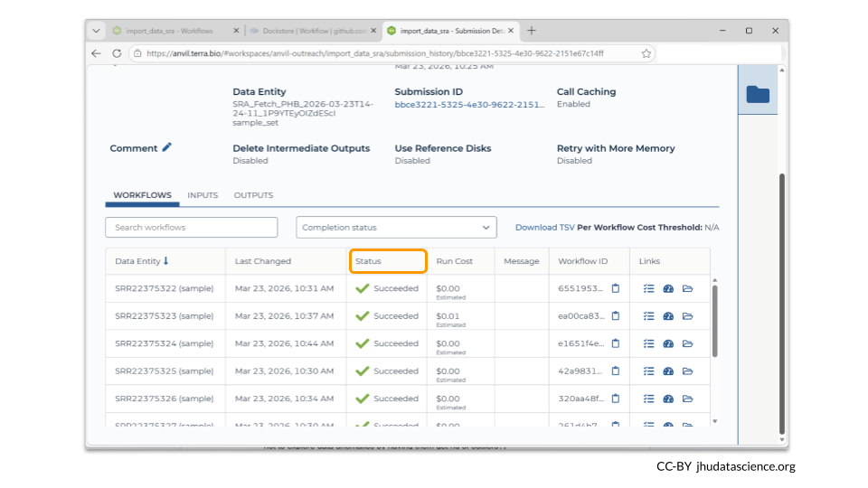This screenshot has width=868, height=488.
Task: Open workflow dashboard for SRR22375324
Action: pos(668,344)
